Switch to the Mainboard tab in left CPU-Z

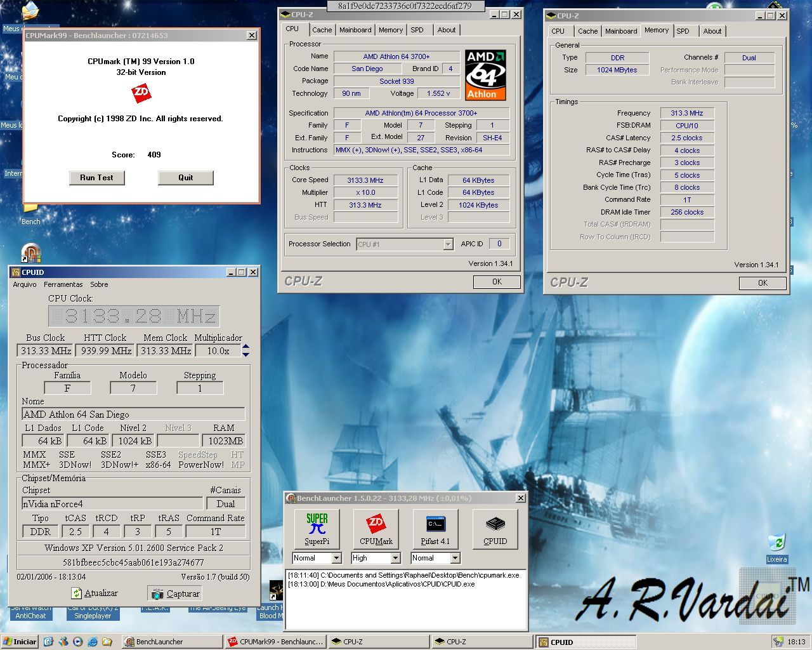pos(355,30)
